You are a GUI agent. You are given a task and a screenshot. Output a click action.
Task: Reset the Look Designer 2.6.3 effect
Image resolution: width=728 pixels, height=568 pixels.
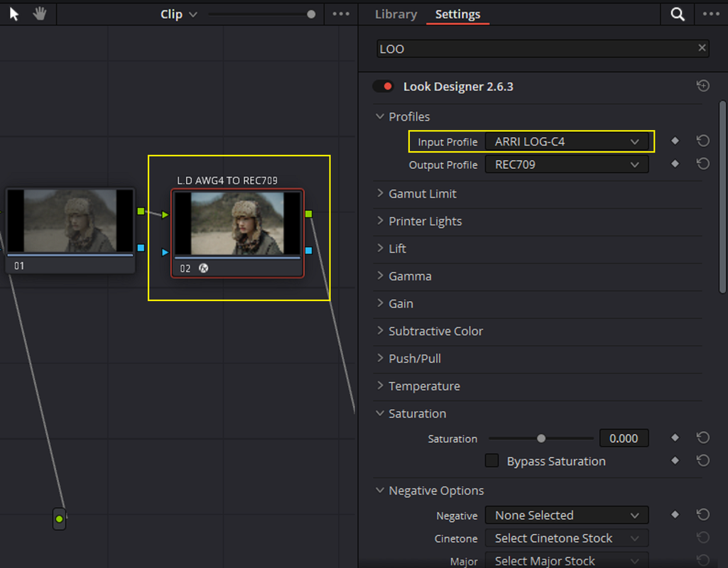tap(702, 86)
